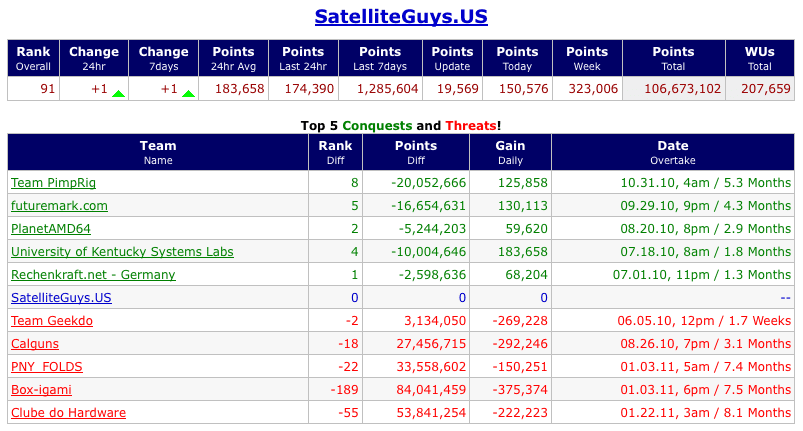Viewport: 803px width, 431px height.
Task: Click the Points Total header cell
Action: 673,58
